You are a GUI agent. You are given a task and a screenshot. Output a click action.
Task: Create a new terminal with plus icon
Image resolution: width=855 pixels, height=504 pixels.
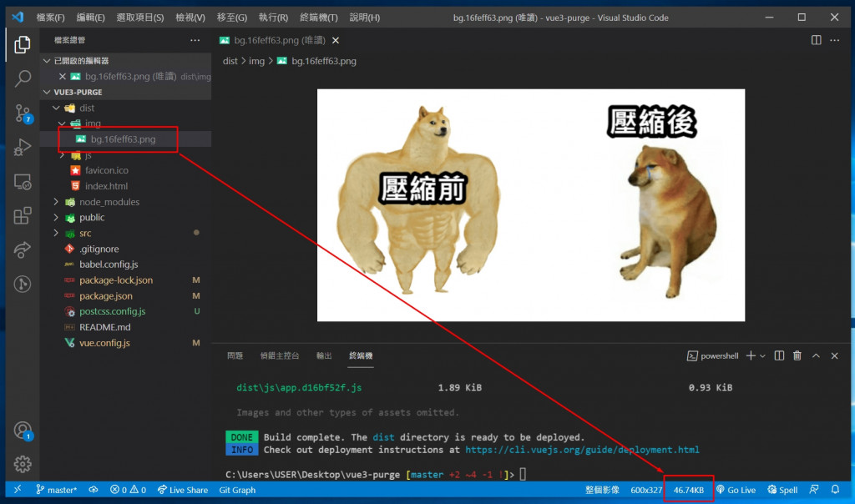point(751,355)
